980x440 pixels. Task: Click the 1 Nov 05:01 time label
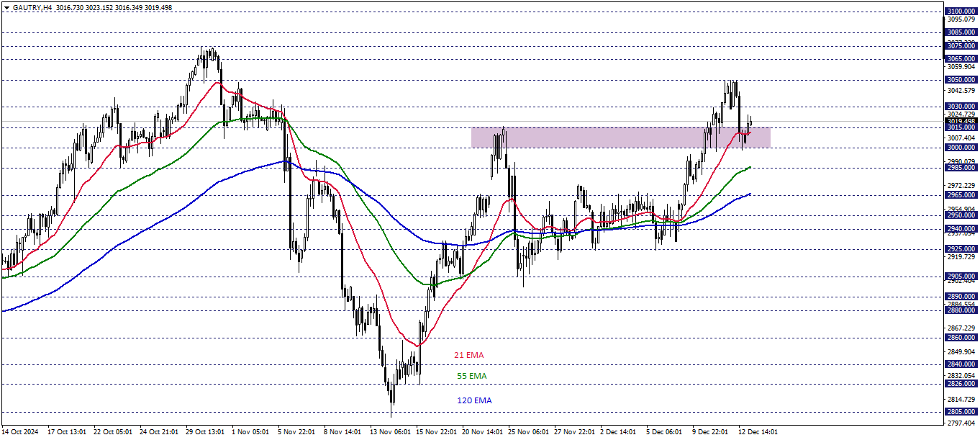click(250, 432)
